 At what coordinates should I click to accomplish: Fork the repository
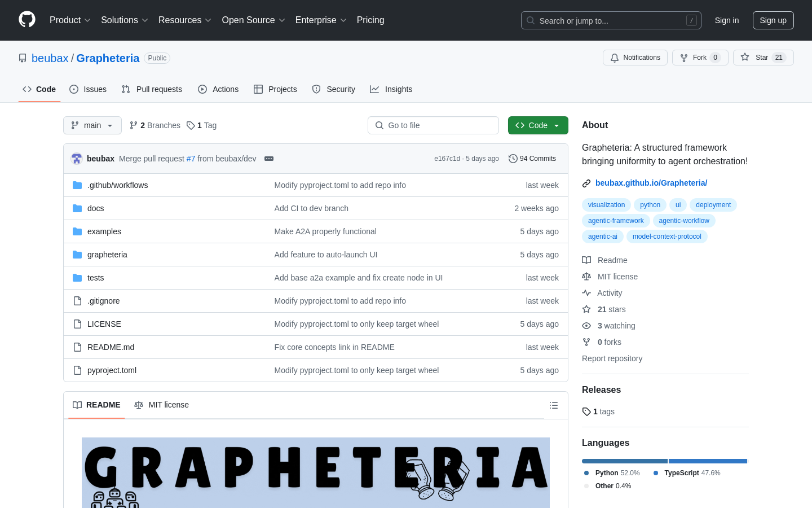click(x=700, y=58)
